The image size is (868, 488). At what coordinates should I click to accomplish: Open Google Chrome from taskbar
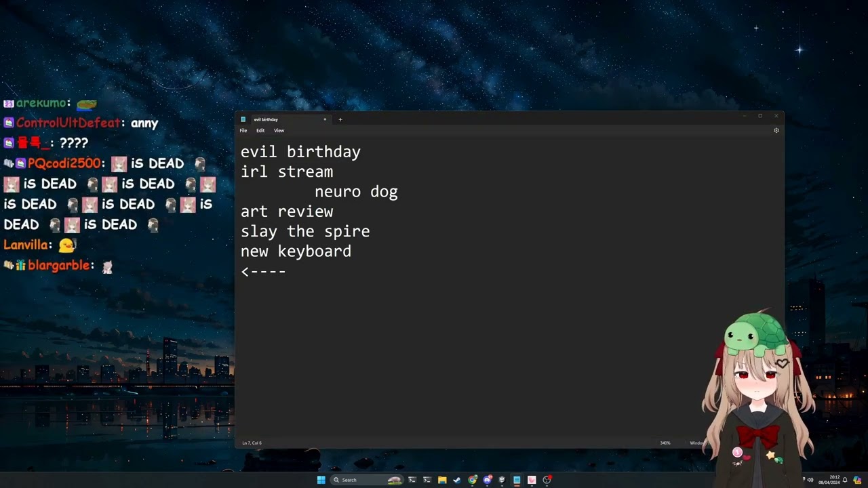coord(473,480)
